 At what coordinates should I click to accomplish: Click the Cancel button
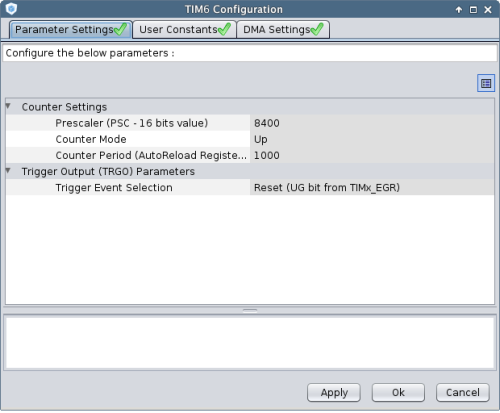tap(463, 392)
